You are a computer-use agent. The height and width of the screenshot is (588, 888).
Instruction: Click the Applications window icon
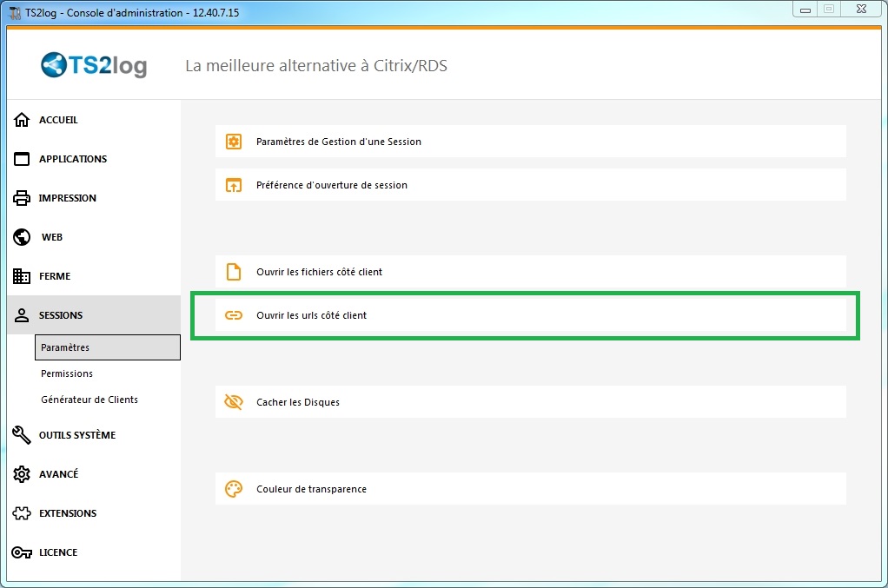pyautogui.click(x=22, y=159)
